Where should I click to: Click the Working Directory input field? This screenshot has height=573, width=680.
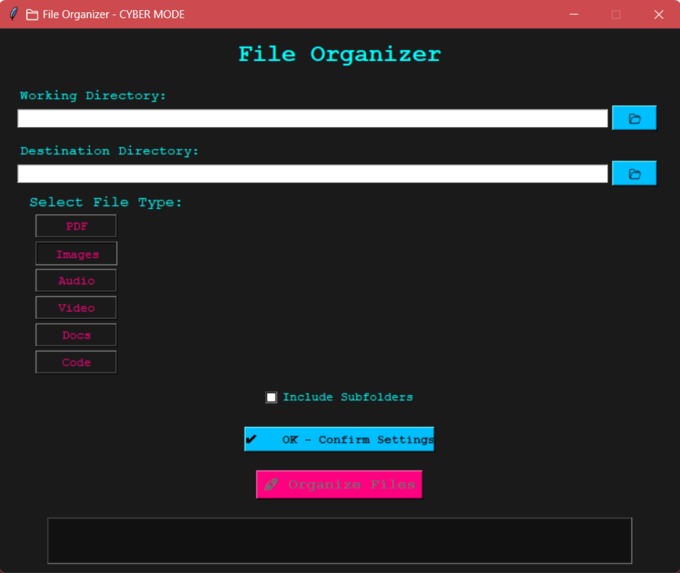coord(312,118)
